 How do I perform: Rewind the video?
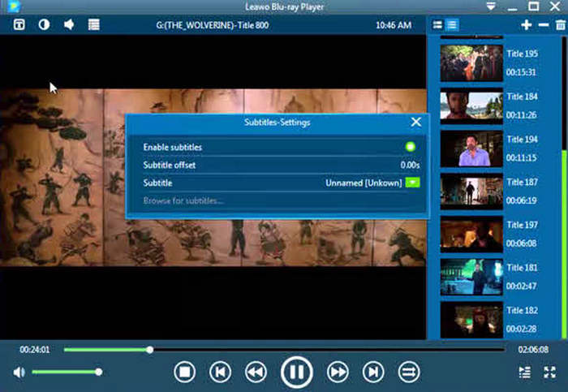[256, 372]
